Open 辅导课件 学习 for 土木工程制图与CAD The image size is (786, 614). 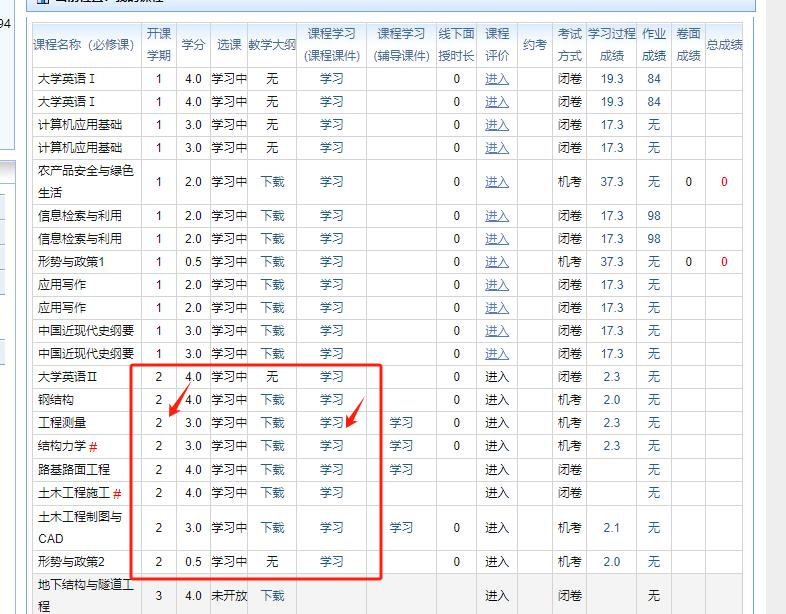[x=401, y=528]
